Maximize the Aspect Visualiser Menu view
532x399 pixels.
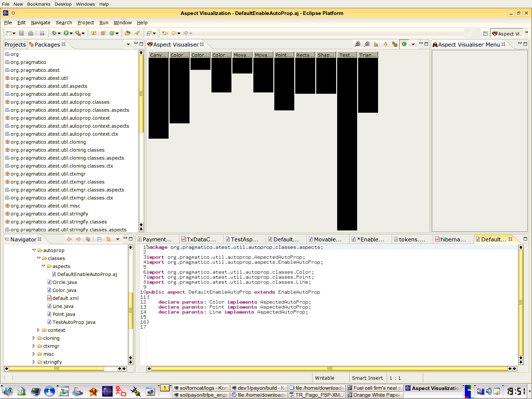[525, 44]
